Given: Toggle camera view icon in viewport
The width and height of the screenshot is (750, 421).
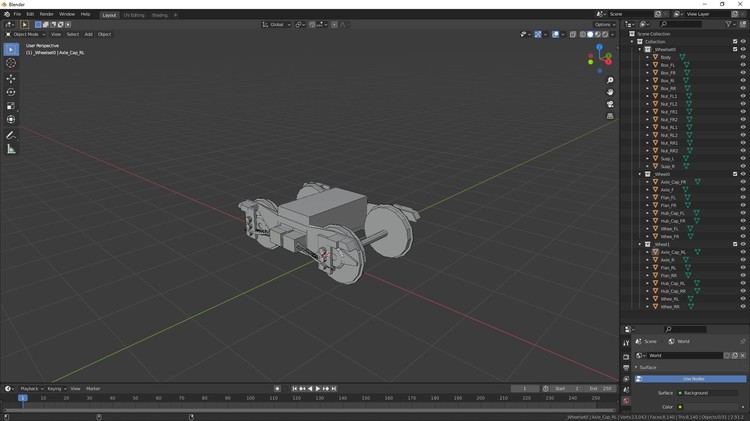Looking at the screenshot, I should tap(610, 104).
